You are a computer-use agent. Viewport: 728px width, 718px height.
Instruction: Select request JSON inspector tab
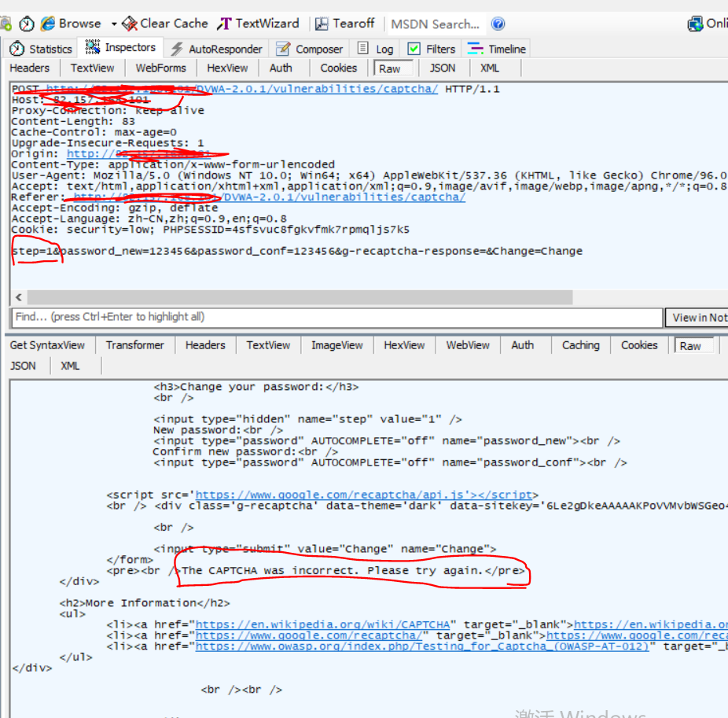pos(443,68)
